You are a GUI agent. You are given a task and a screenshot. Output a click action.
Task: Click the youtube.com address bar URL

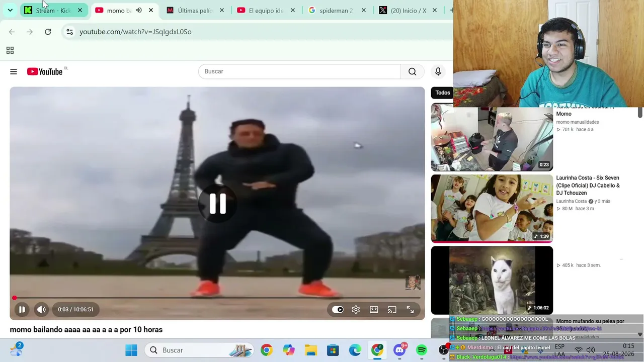pyautogui.click(x=135, y=32)
